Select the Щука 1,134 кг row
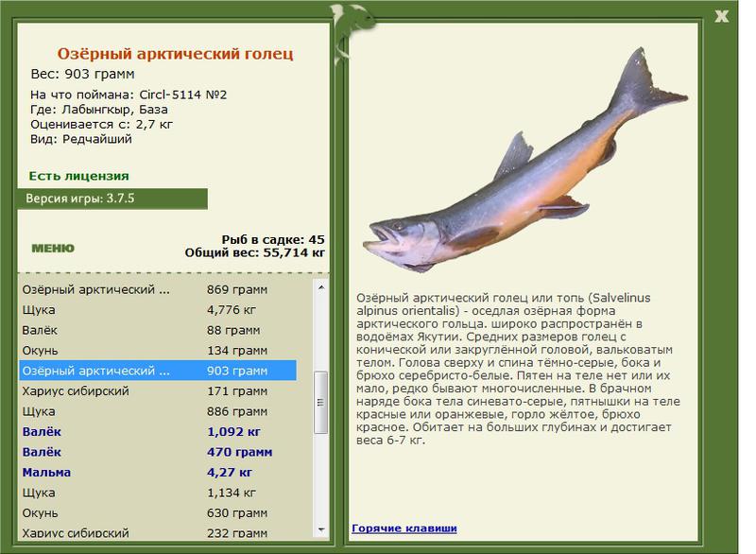The width and height of the screenshot is (756, 554). click(158, 493)
